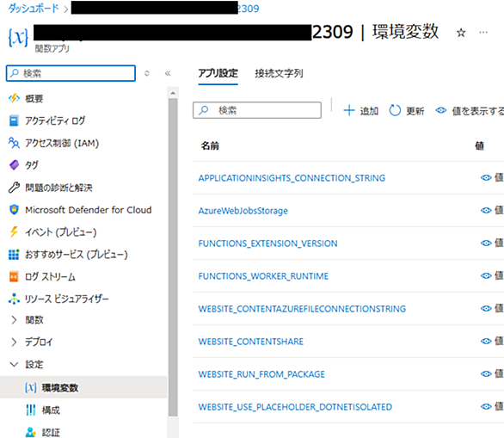Click the up-down arrows icon beside sidebar search
The image size is (504, 438).
point(147,73)
